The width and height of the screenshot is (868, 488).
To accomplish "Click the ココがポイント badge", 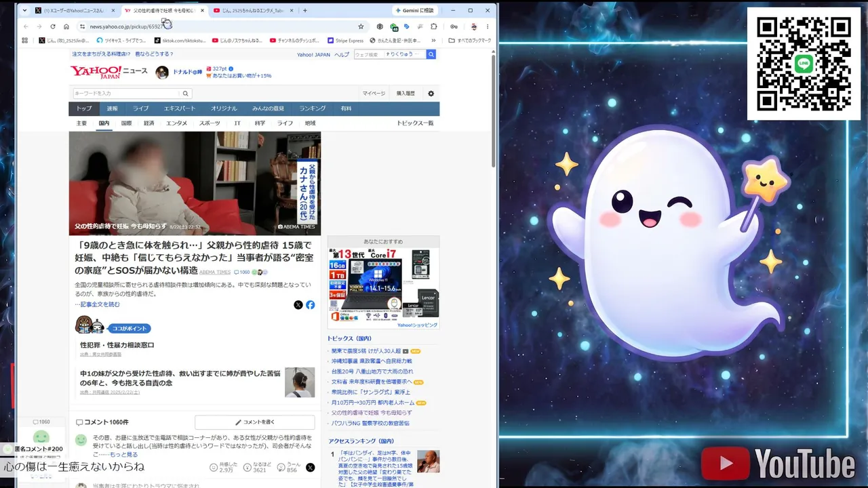I will point(129,329).
